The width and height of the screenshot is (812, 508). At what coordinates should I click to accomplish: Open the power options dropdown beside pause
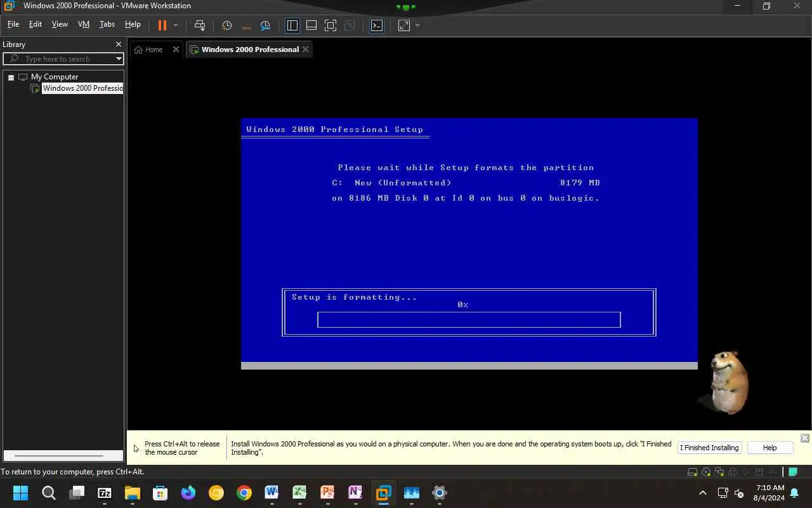pos(176,25)
